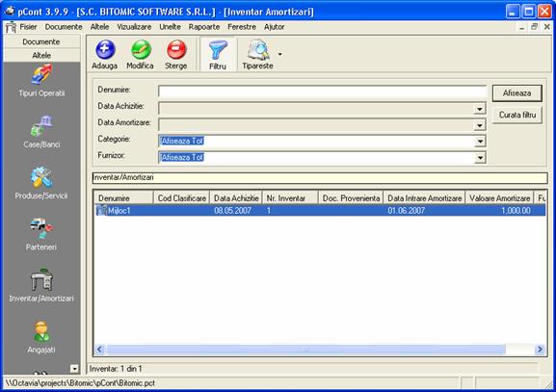Open the Data Achizitie dropdown
The image size is (556, 392).
tap(480, 109)
